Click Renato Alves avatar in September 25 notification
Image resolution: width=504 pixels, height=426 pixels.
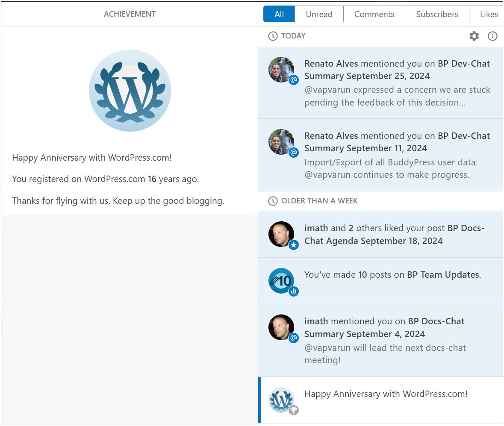pyautogui.click(x=281, y=70)
